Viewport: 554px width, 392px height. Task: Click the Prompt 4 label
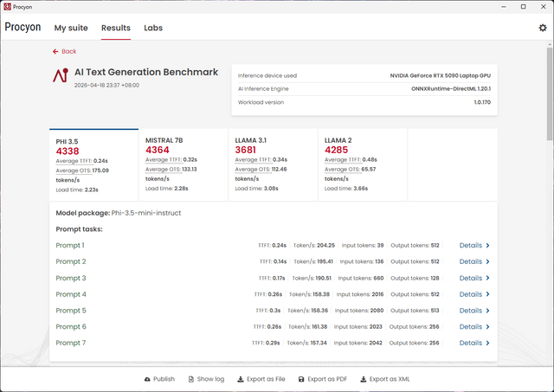(x=71, y=294)
